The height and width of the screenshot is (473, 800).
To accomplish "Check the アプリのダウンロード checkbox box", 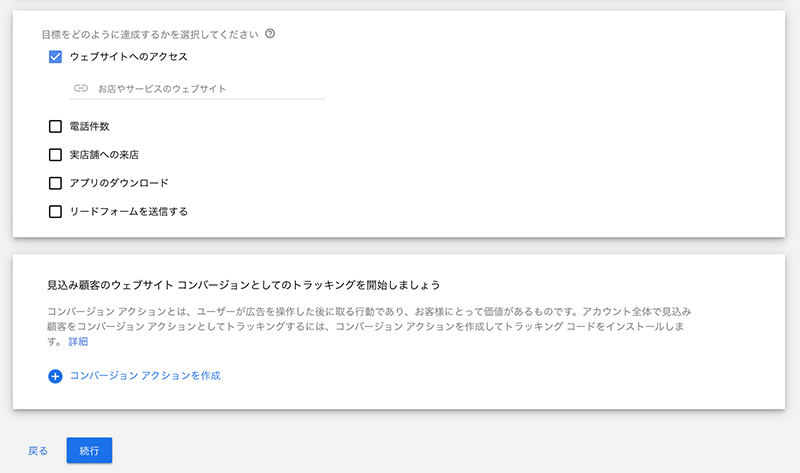I will pos(55,183).
